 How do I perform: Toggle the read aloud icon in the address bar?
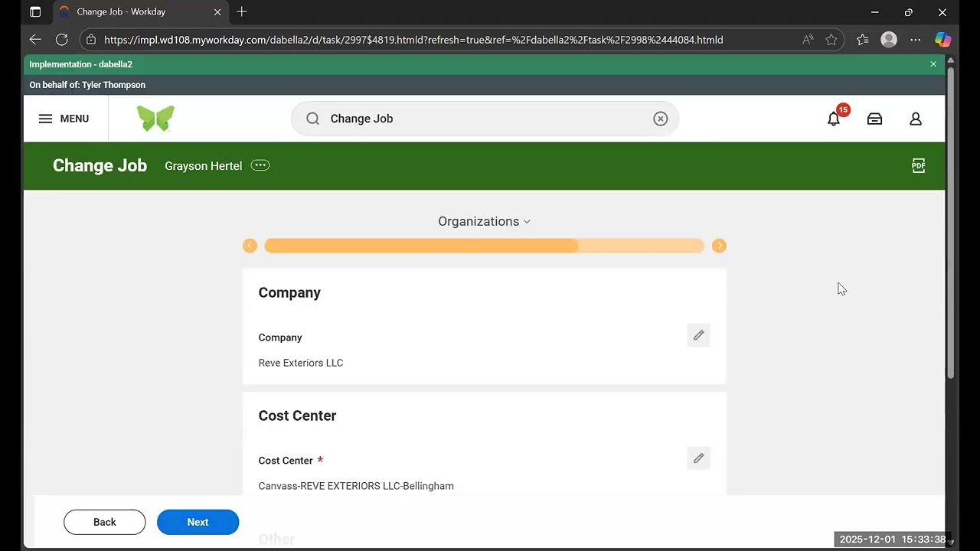coord(808,40)
